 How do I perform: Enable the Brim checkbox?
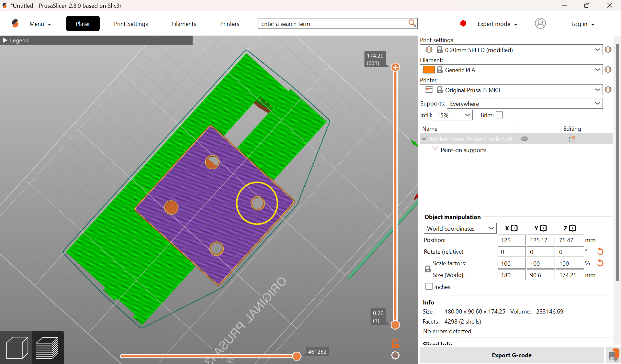[499, 115]
